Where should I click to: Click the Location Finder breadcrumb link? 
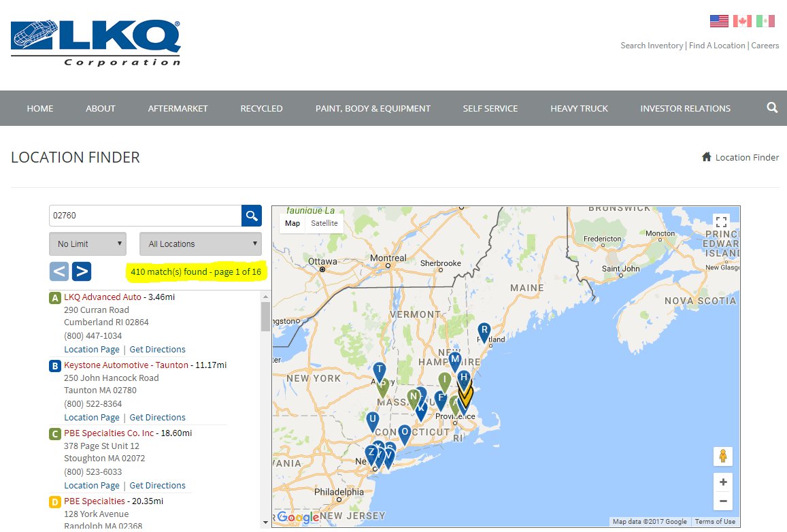747,158
